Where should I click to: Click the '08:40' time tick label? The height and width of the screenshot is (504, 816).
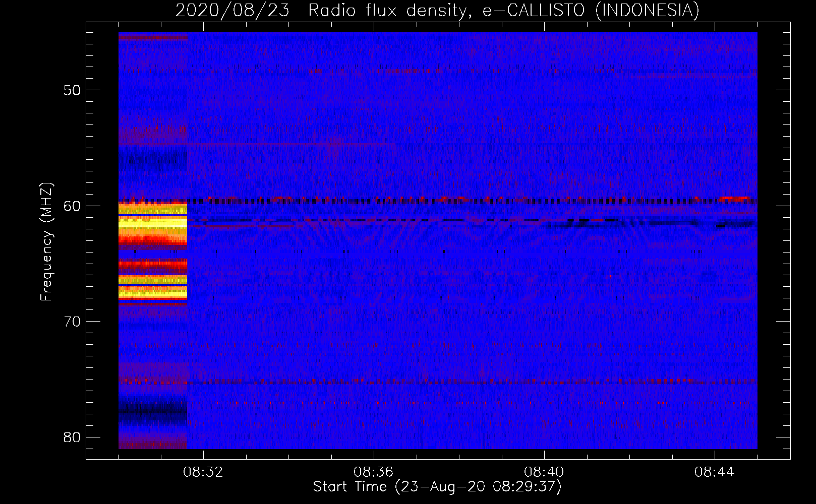tap(544, 472)
